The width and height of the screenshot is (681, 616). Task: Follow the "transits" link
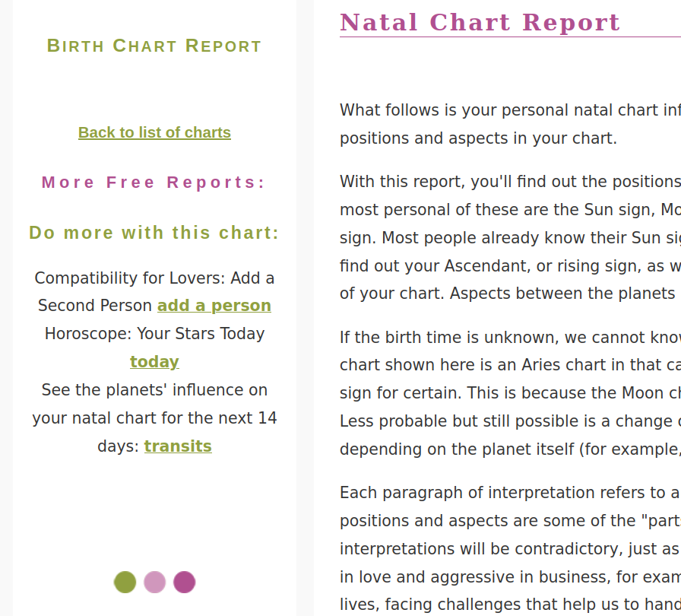click(x=178, y=446)
